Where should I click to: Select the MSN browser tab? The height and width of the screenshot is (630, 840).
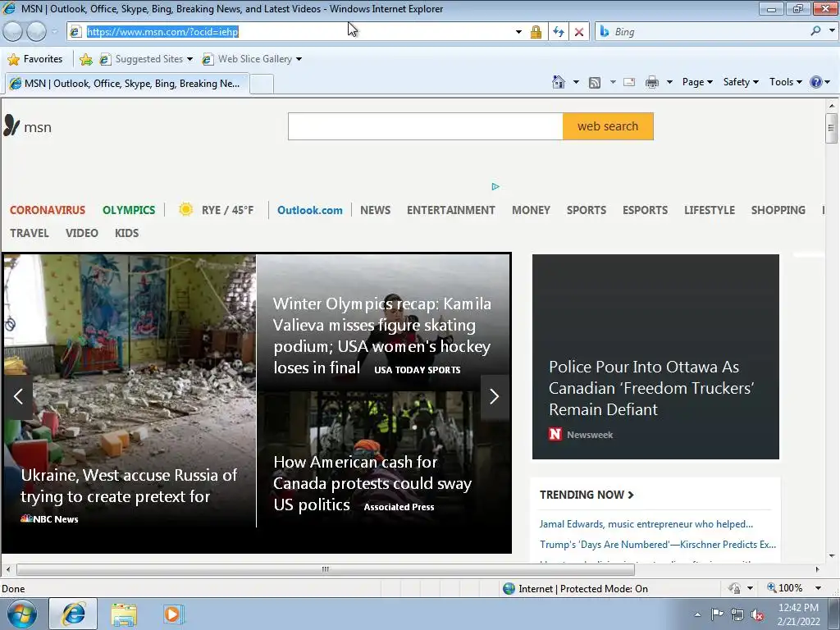pyautogui.click(x=127, y=84)
